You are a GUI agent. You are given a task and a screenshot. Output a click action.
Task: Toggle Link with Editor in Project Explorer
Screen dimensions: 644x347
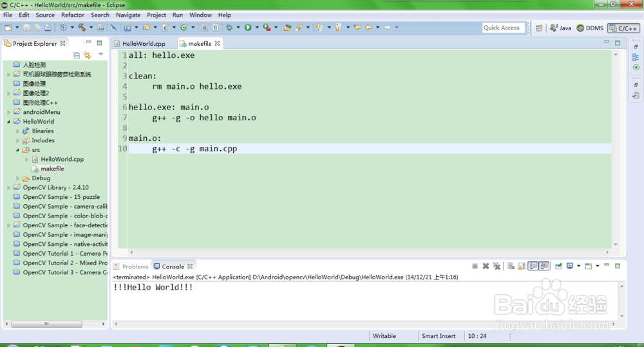(87, 55)
